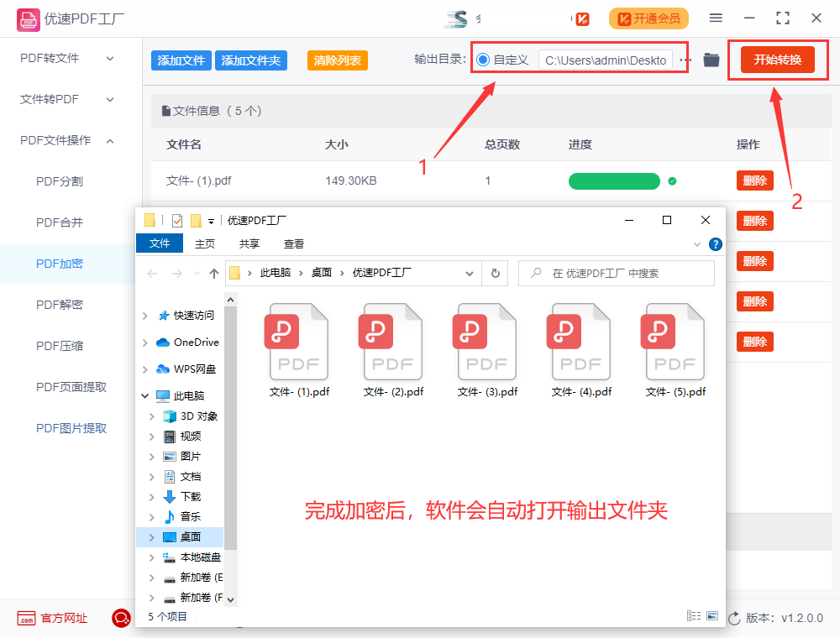This screenshot has width=840, height=638.
Task: Go up one folder with the up arrow
Action: pos(214,274)
